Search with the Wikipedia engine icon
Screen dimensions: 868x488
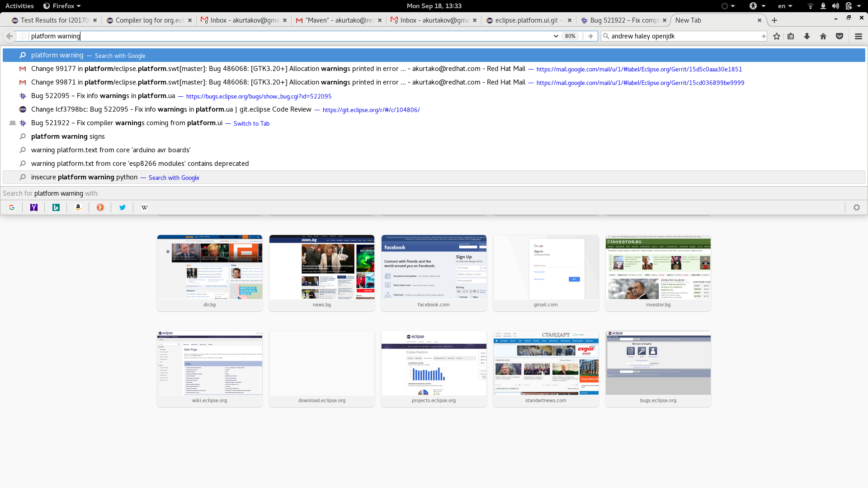[145, 207]
